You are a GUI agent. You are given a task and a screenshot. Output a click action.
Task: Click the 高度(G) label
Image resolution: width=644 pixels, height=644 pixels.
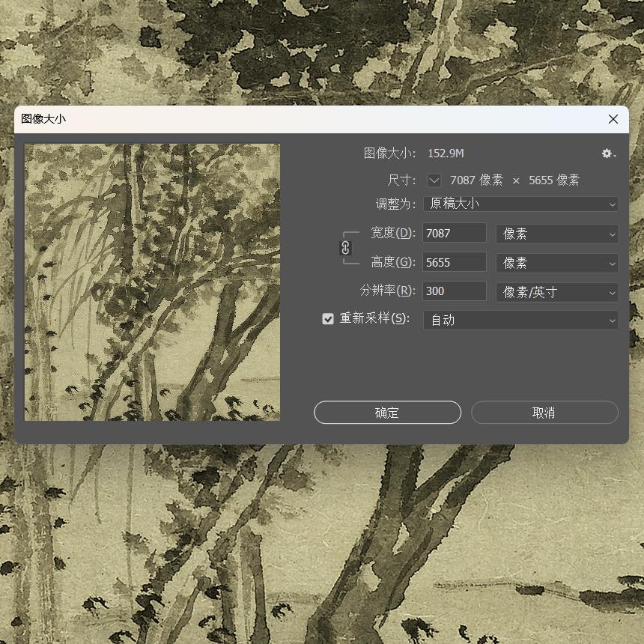coord(393,262)
